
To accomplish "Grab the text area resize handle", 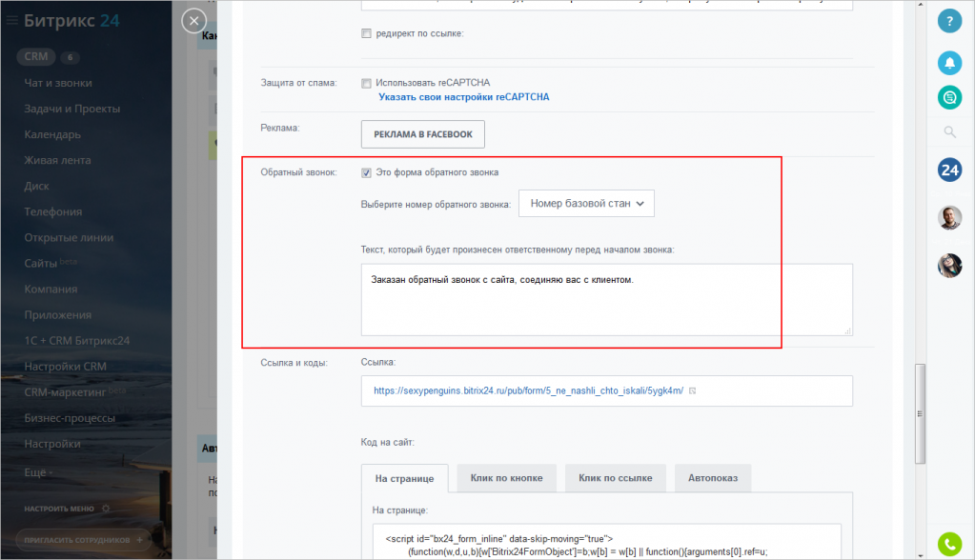I will pyautogui.click(x=847, y=330).
